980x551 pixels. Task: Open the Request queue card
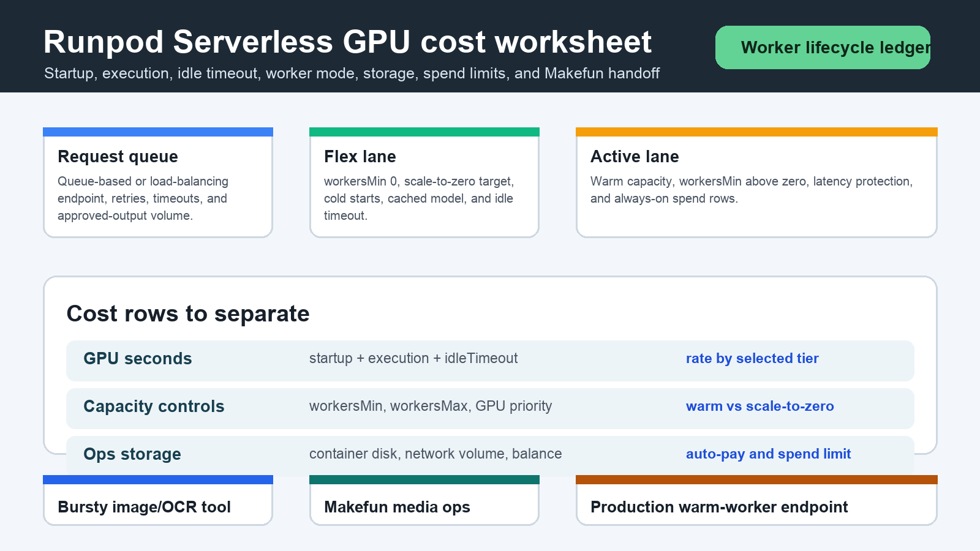pyautogui.click(x=158, y=182)
